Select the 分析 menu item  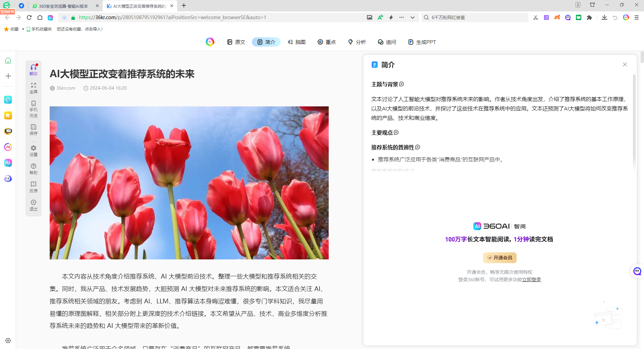click(x=357, y=42)
